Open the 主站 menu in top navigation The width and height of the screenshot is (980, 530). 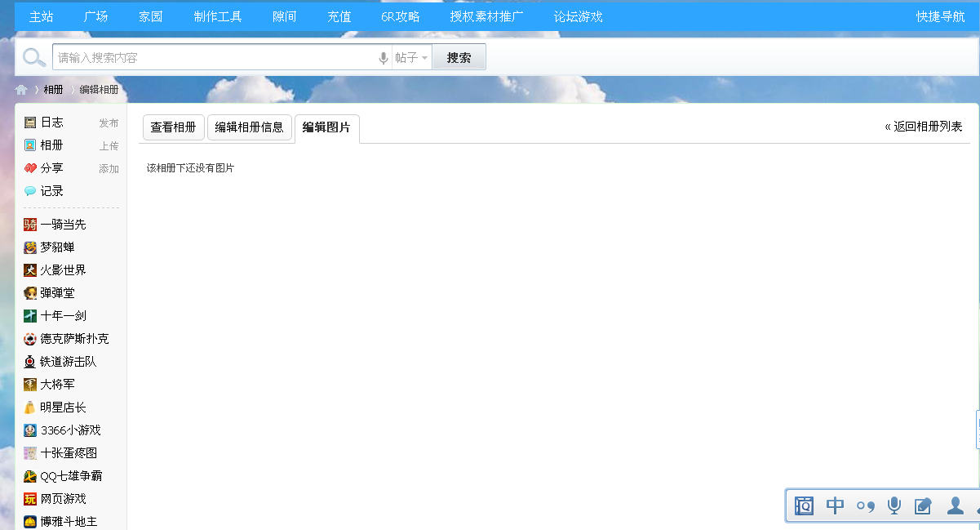pos(42,16)
